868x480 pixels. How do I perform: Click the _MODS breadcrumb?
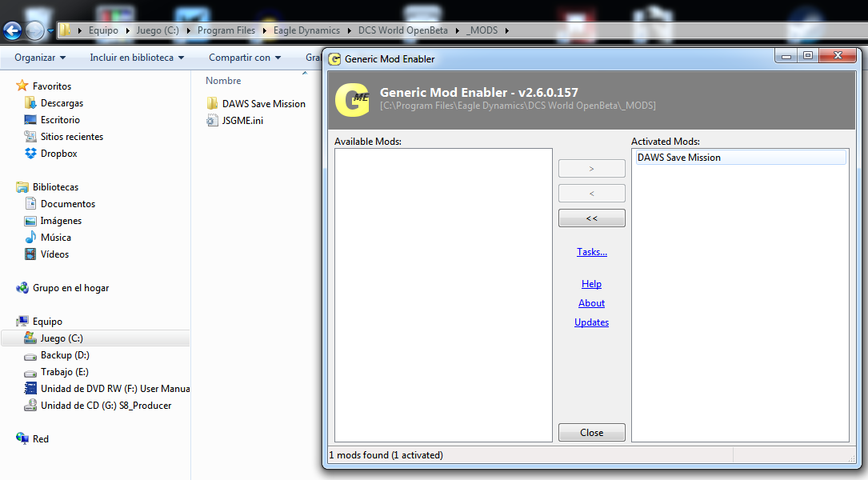coord(482,30)
